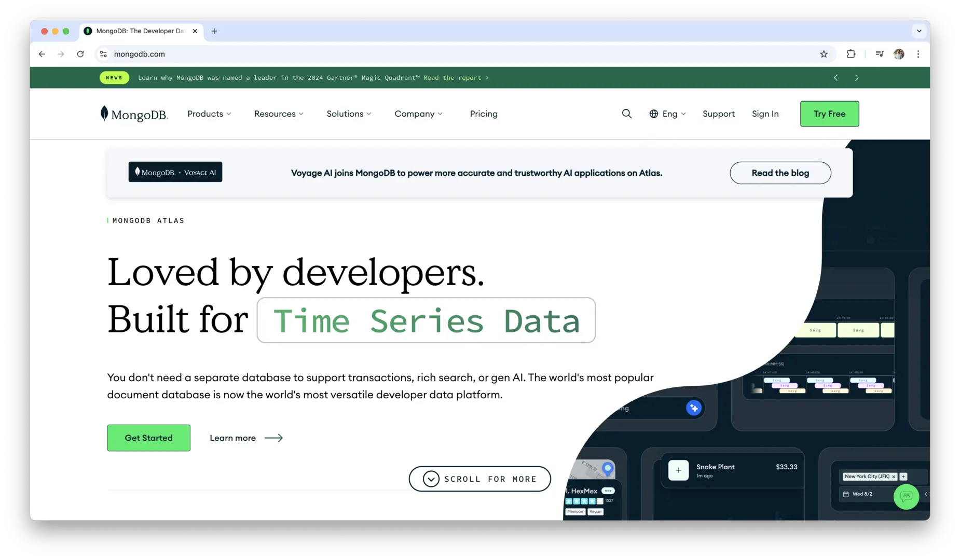Click the Voyage AI joins MongoDB announcement text
The width and height of the screenshot is (960, 560).
click(x=476, y=173)
